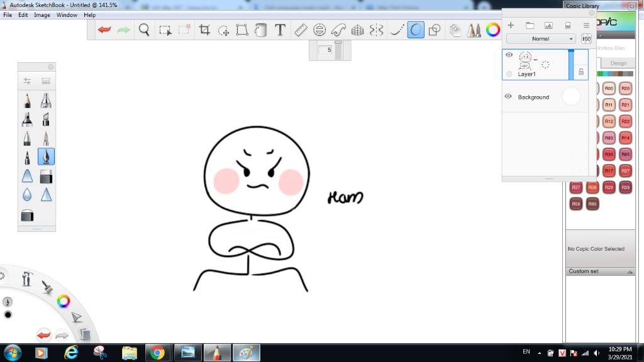
Task: Select the Chisel Tip Pen brush
Action: 46,119
